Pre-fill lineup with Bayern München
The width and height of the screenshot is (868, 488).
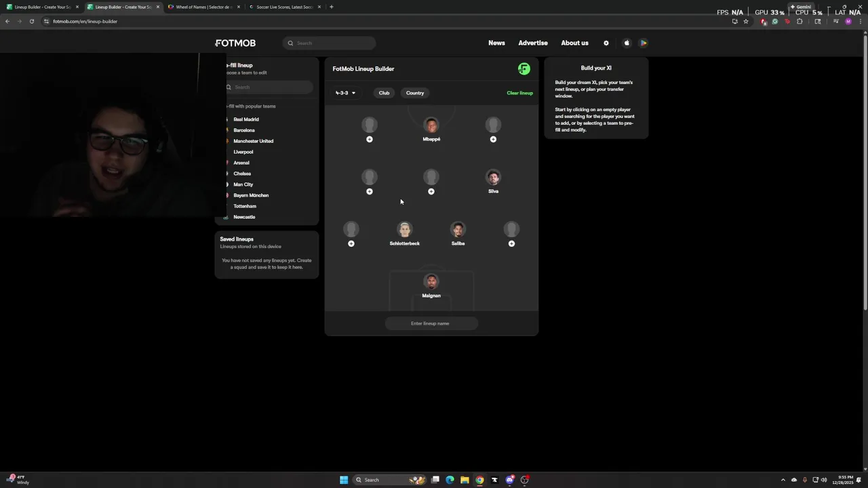tap(250, 195)
